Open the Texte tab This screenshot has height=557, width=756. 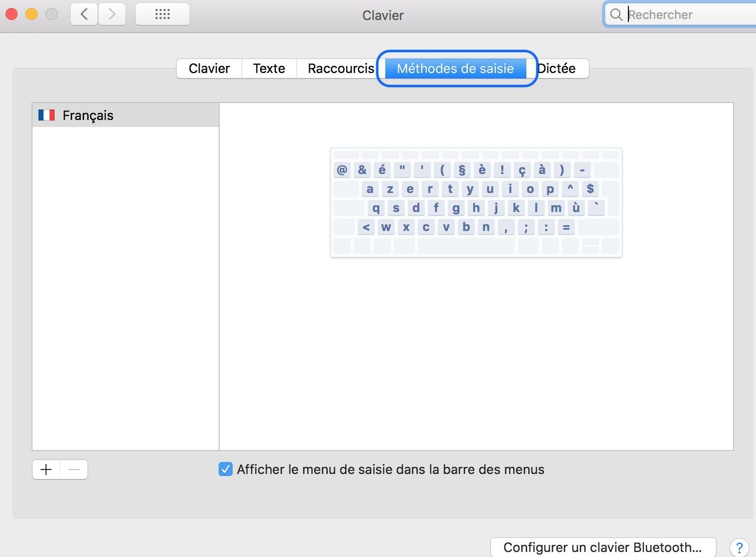point(269,68)
